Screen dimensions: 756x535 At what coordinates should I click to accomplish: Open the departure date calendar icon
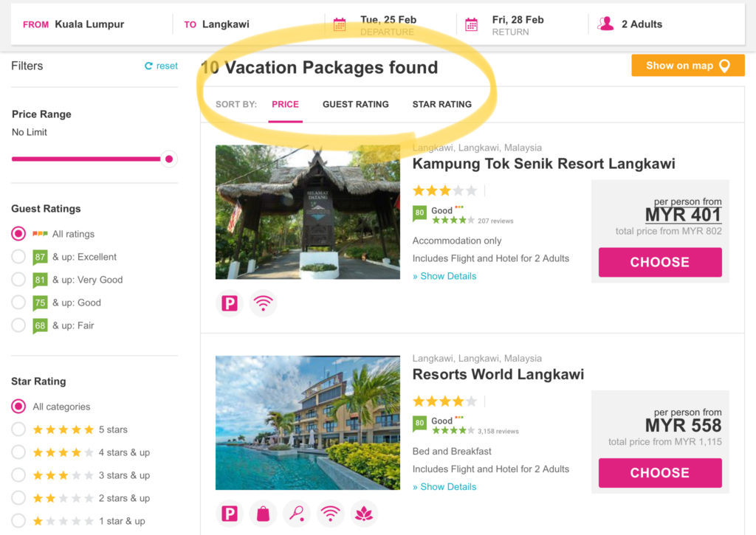(340, 24)
